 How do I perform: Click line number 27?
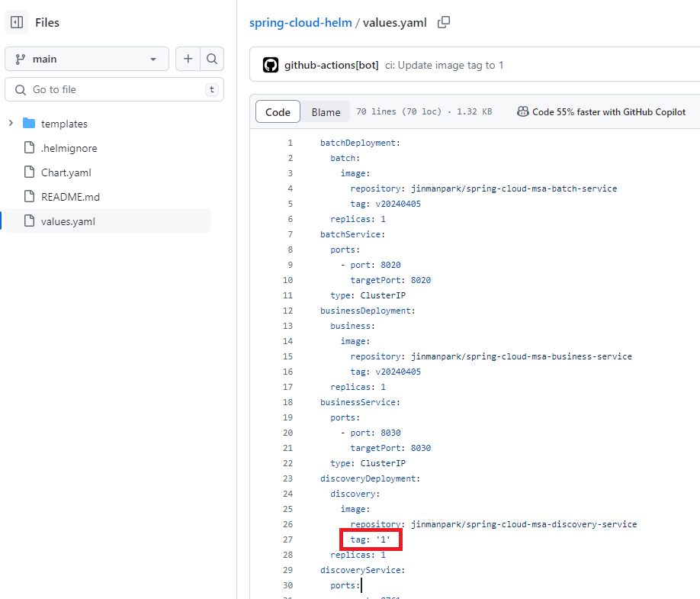(288, 539)
